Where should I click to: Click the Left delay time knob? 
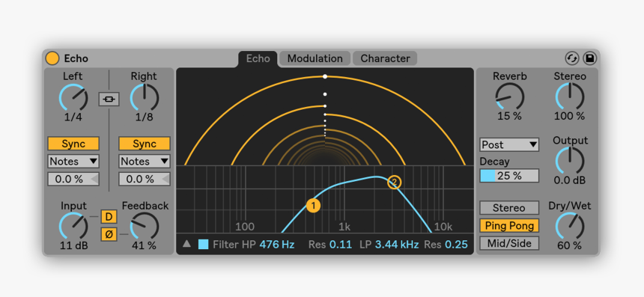[x=73, y=98]
